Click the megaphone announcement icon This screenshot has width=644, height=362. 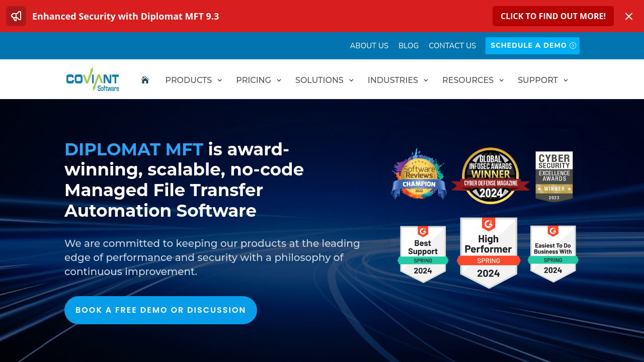tap(16, 16)
